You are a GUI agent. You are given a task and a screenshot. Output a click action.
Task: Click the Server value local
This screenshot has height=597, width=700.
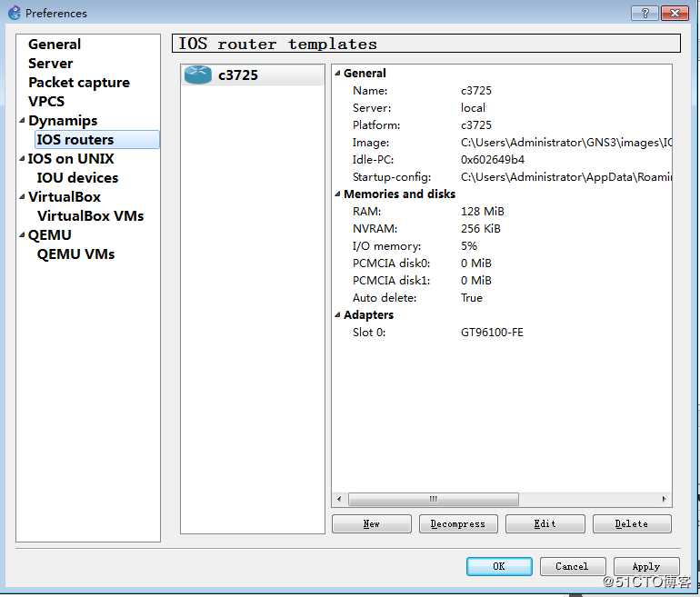coord(473,108)
